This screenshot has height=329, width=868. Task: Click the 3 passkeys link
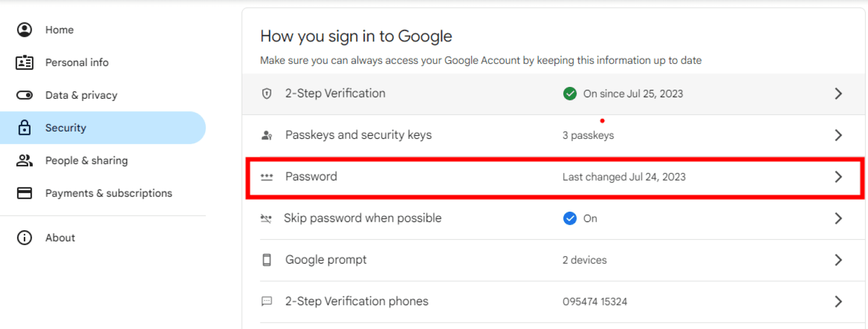tap(588, 135)
